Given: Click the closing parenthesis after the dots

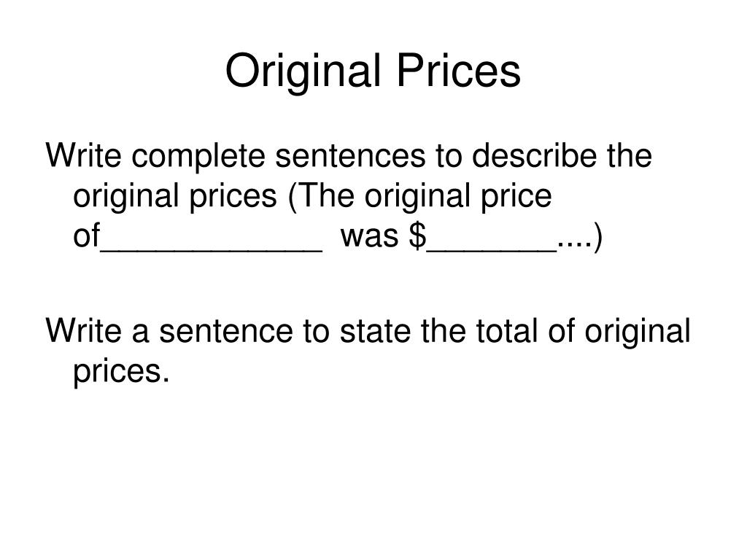Looking at the screenshot, I should tap(598, 237).
